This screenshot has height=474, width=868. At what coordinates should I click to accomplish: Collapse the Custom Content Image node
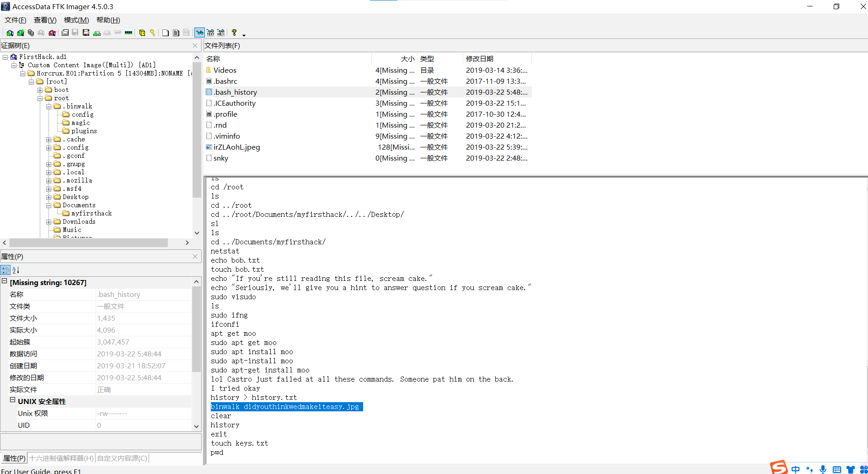[14, 65]
